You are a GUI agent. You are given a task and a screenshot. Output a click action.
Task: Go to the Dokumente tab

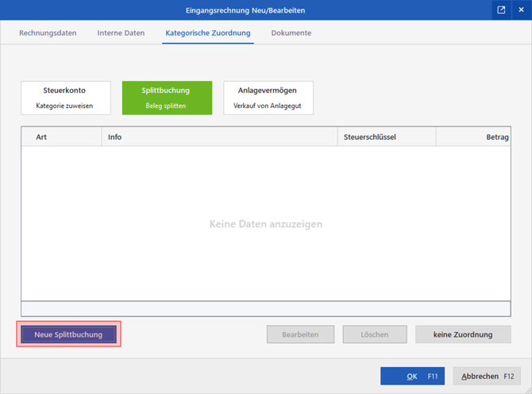coord(291,33)
